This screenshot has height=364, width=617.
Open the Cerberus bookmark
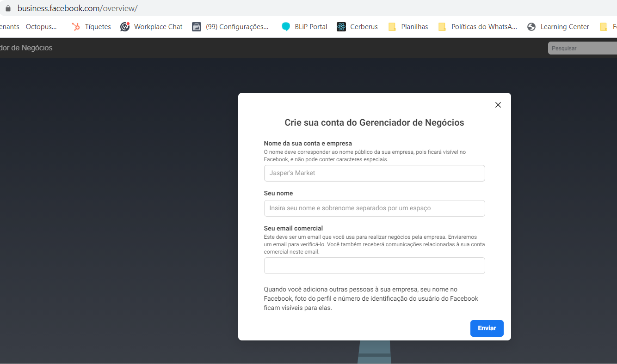point(358,27)
